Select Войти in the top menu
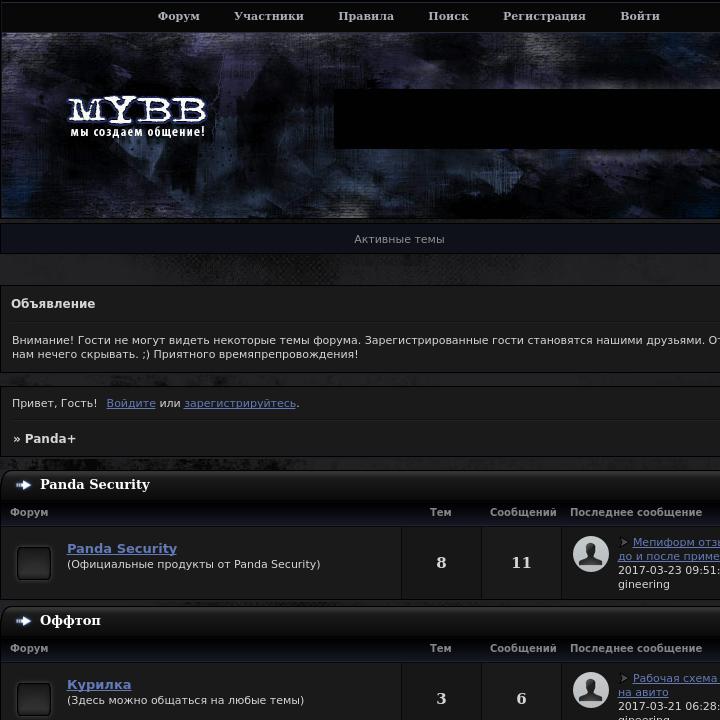Viewport: 720px width, 720px height. pos(640,16)
